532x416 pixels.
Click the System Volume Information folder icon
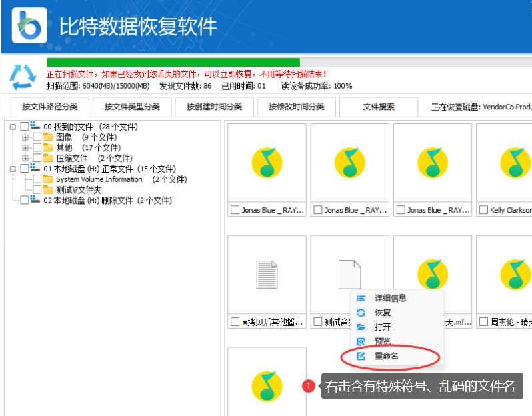[x=48, y=179]
